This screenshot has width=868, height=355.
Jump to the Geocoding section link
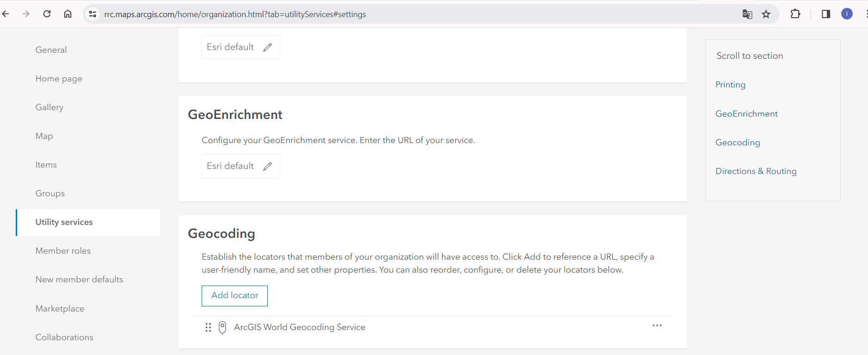point(738,143)
